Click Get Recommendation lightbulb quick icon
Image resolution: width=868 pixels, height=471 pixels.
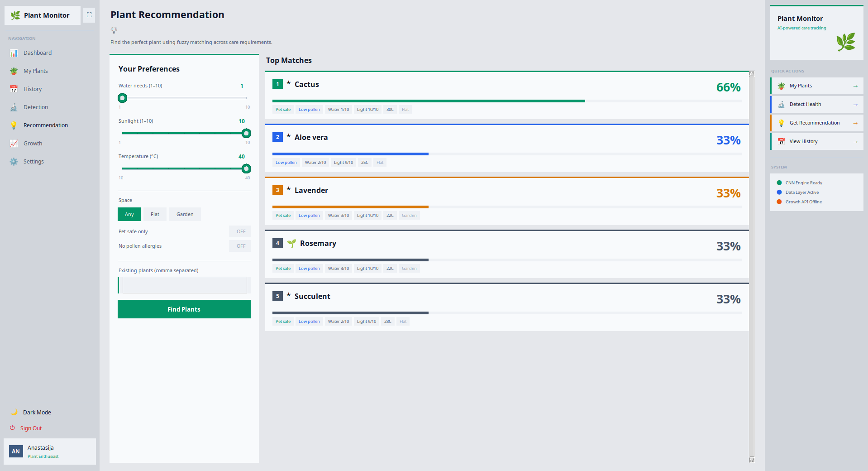(x=781, y=123)
